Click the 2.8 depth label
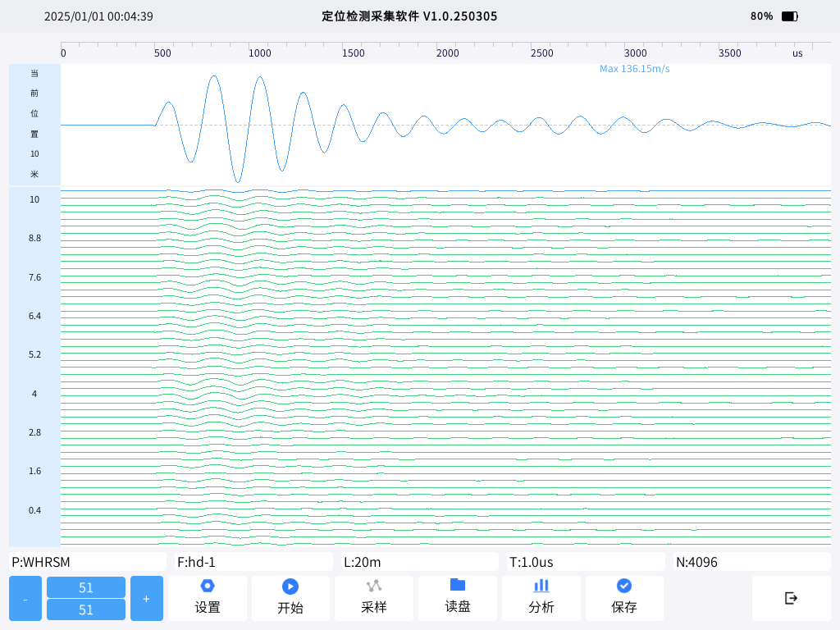Viewport: 840px width, 630px height. [x=34, y=431]
